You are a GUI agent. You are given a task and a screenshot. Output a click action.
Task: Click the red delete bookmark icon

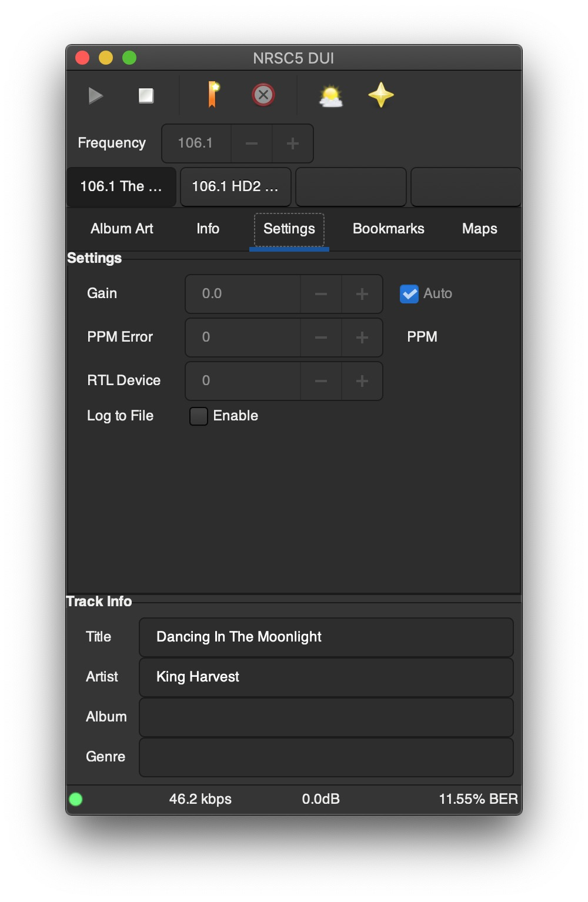(263, 95)
